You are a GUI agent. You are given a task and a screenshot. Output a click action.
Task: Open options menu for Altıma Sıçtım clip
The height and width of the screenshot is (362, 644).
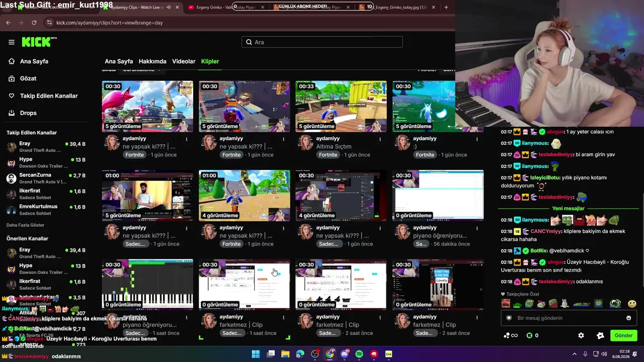pos(380,139)
